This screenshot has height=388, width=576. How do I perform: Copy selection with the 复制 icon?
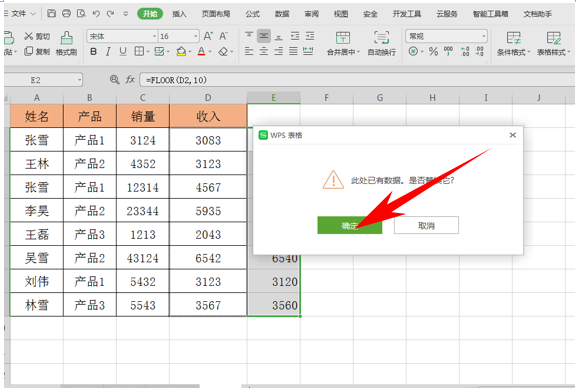[x=37, y=51]
